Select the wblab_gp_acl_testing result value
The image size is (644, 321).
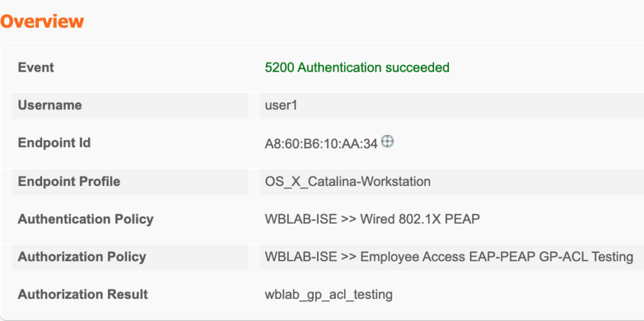[329, 295]
